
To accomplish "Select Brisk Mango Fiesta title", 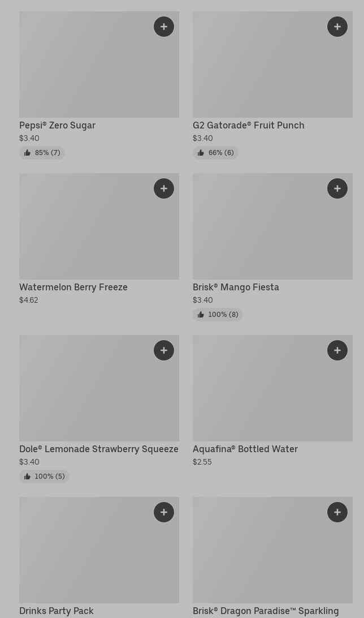I will coord(236,287).
